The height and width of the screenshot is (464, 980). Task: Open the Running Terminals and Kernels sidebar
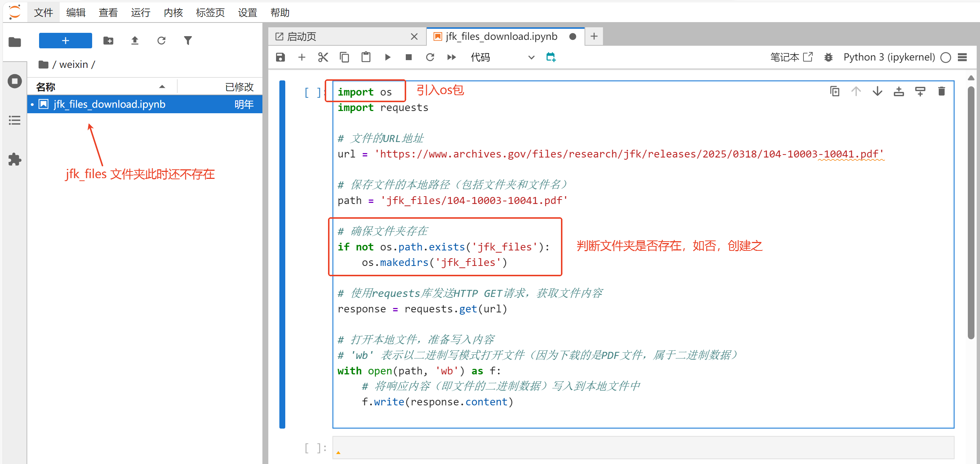point(14,81)
